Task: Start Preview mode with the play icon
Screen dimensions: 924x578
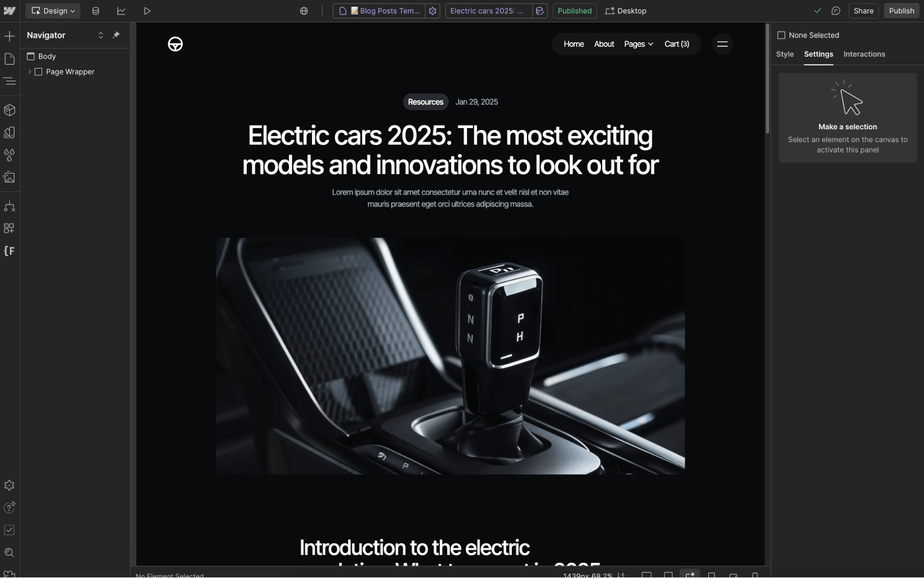Action: [147, 11]
